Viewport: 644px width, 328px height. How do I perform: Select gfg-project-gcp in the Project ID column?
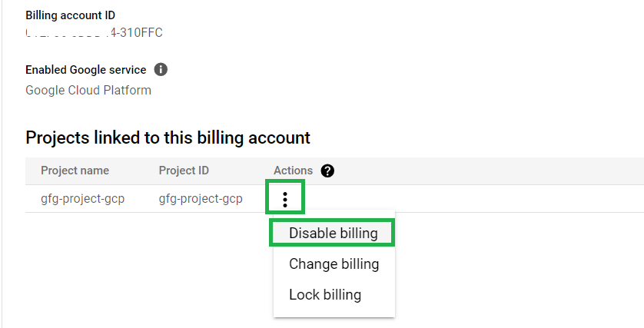[201, 199]
